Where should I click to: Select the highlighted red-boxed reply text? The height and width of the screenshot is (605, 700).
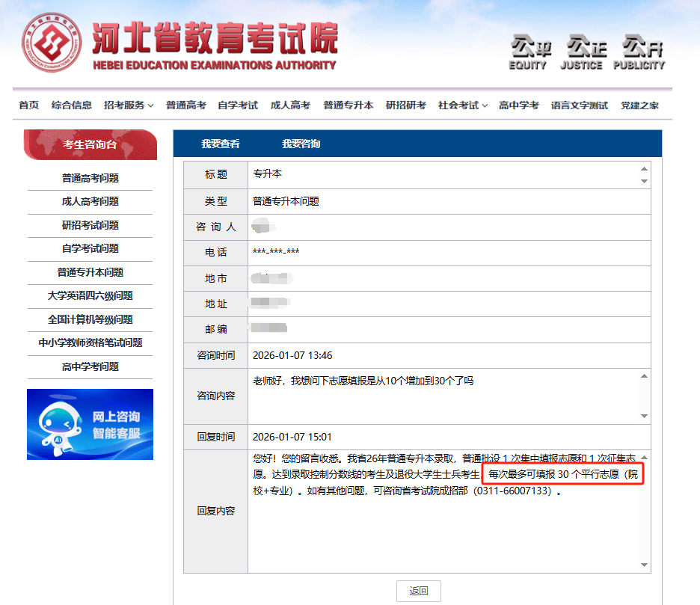pos(565,474)
